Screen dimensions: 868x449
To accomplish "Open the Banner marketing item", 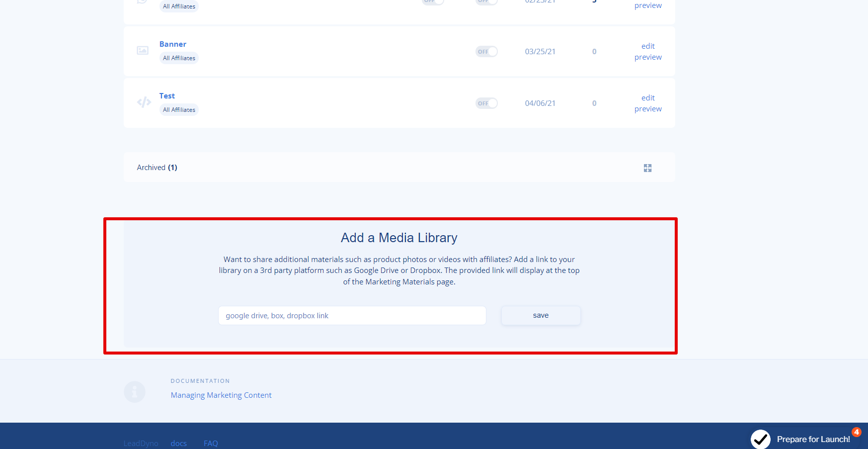I will (x=172, y=44).
